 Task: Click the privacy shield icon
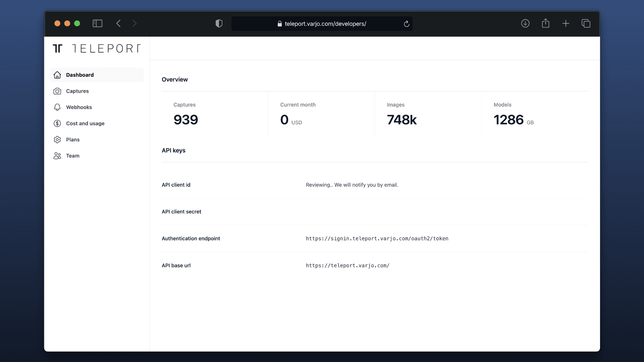(x=219, y=23)
